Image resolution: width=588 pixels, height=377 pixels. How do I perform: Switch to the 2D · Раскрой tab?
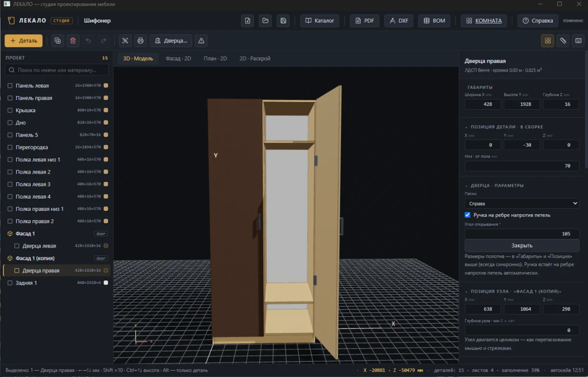tap(255, 59)
